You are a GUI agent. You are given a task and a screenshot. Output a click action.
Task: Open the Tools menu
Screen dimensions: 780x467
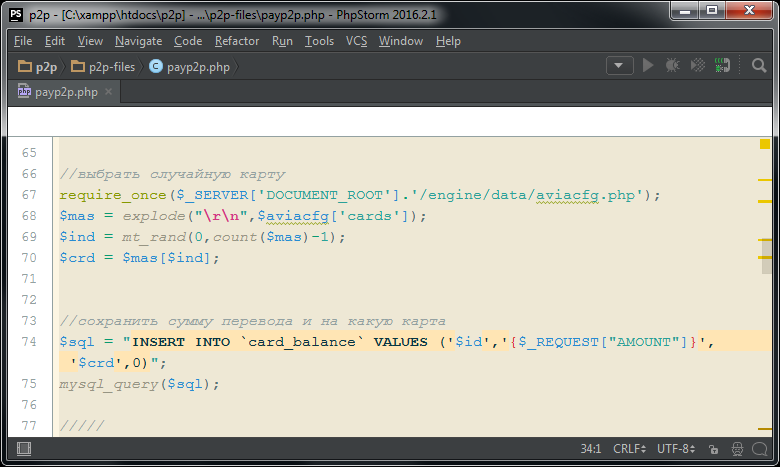point(319,41)
